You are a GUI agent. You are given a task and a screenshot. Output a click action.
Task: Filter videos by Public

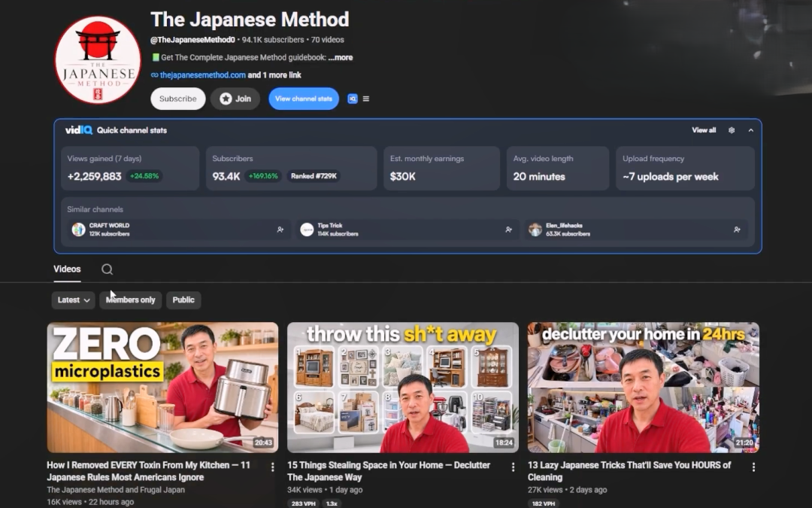(183, 300)
